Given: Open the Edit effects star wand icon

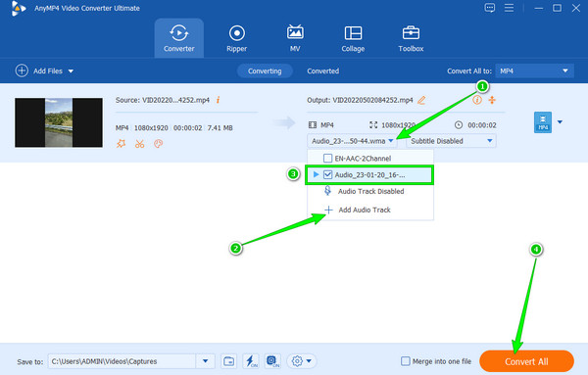Looking at the screenshot, I should click(x=121, y=144).
